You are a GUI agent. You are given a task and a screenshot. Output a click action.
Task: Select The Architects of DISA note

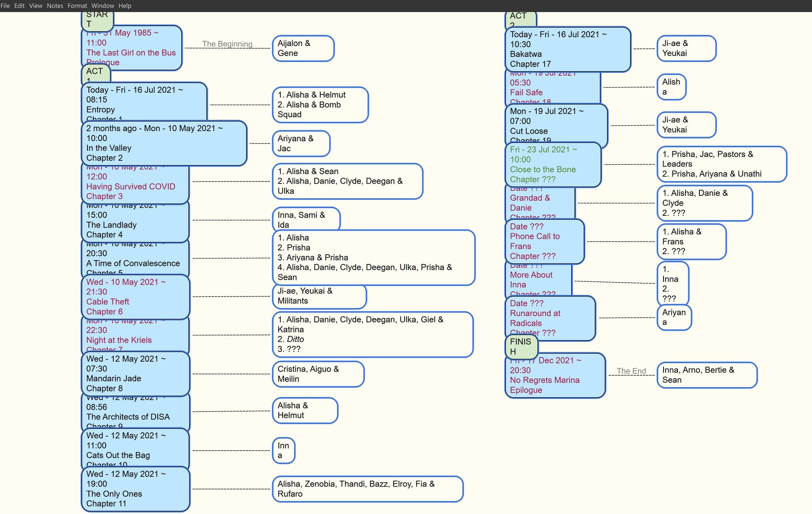coord(135,412)
